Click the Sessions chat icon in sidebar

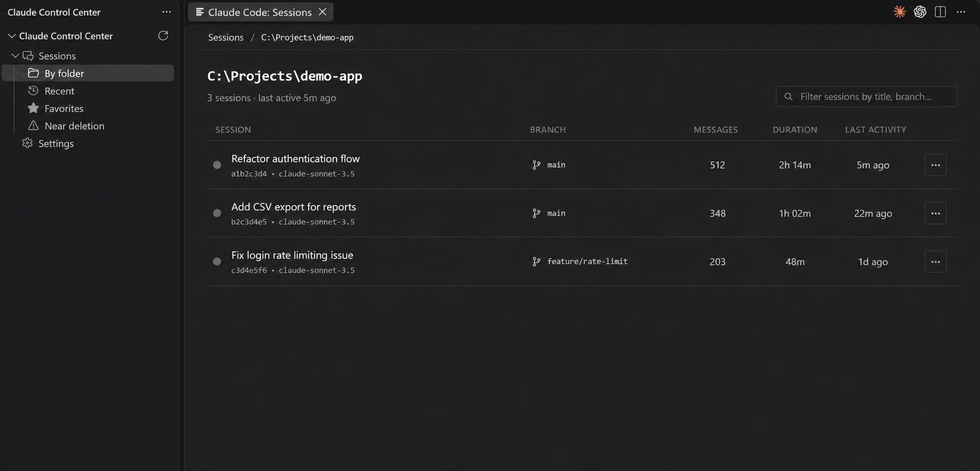coord(28,56)
